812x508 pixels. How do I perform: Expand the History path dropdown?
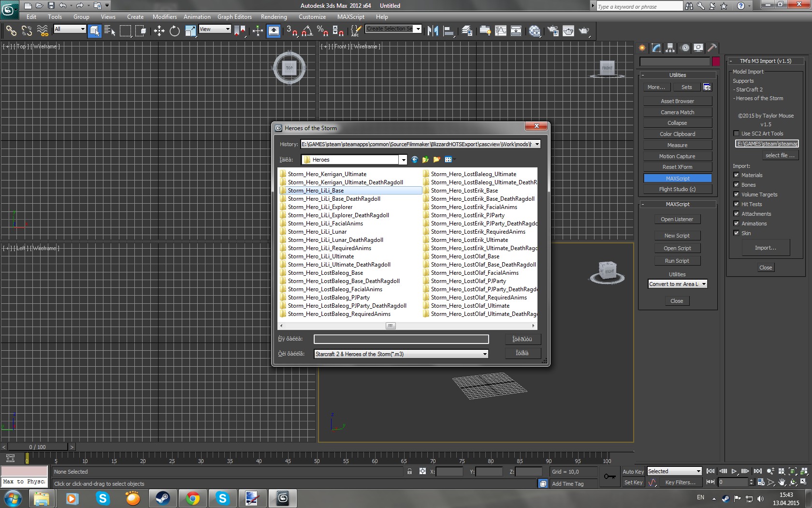pos(536,144)
